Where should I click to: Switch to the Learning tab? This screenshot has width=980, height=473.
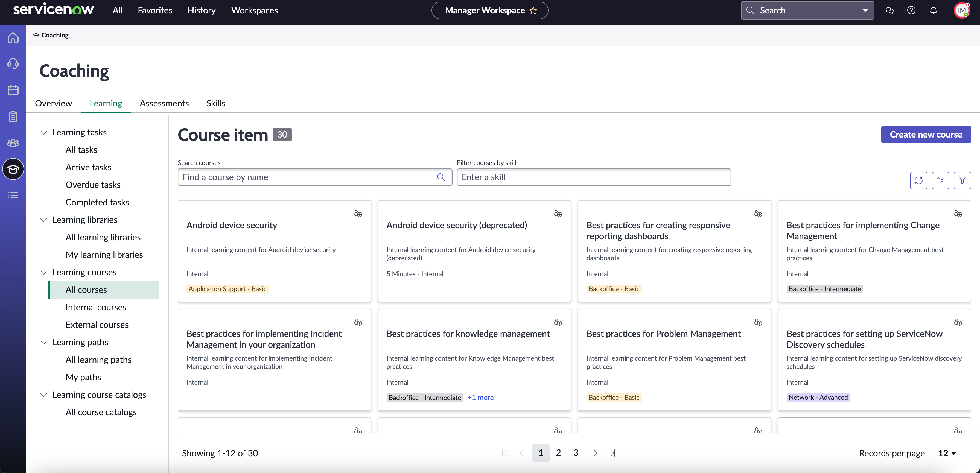[106, 103]
